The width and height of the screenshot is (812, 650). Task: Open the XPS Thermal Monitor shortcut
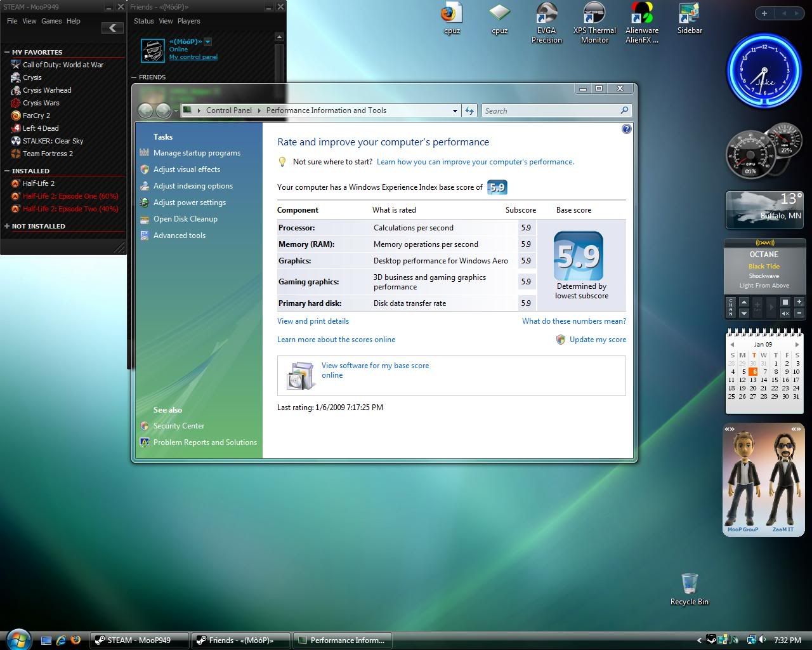(594, 23)
